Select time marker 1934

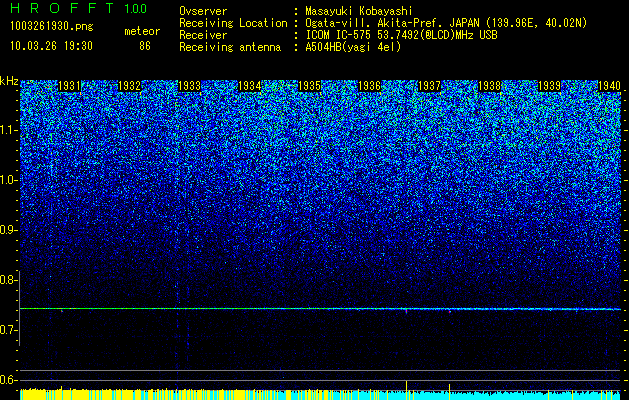(250, 86)
